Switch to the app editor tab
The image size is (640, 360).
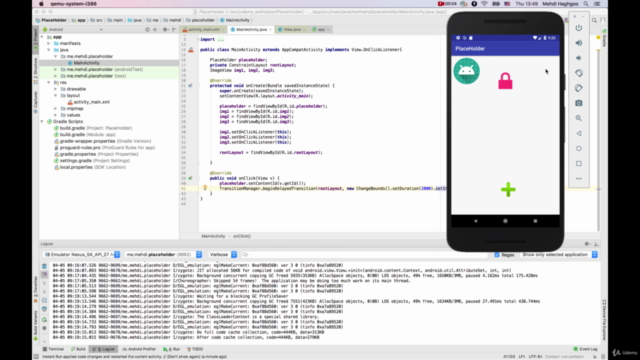click(321, 29)
